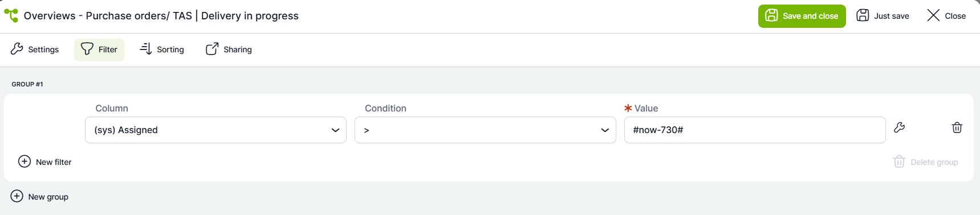Click the floppy disk icon on Just save
980x215 pixels.
(x=863, y=15)
